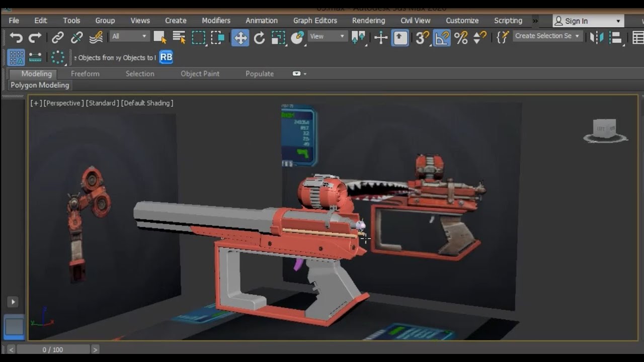The height and width of the screenshot is (362, 644).
Task: Toggle the 3D Snaps button
Action: click(x=423, y=37)
